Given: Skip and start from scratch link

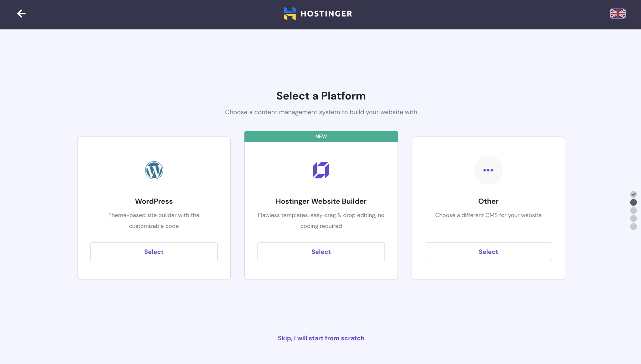Looking at the screenshot, I should click(321, 338).
